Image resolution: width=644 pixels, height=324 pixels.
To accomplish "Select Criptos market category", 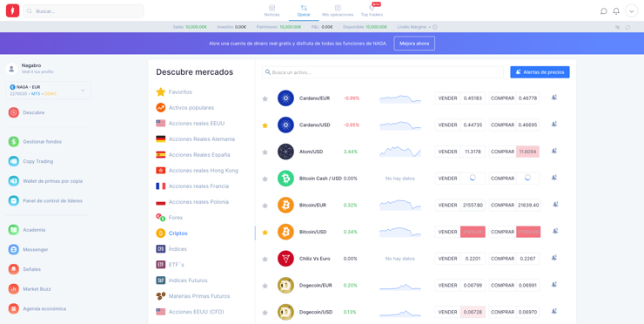I will click(x=171, y=233).
